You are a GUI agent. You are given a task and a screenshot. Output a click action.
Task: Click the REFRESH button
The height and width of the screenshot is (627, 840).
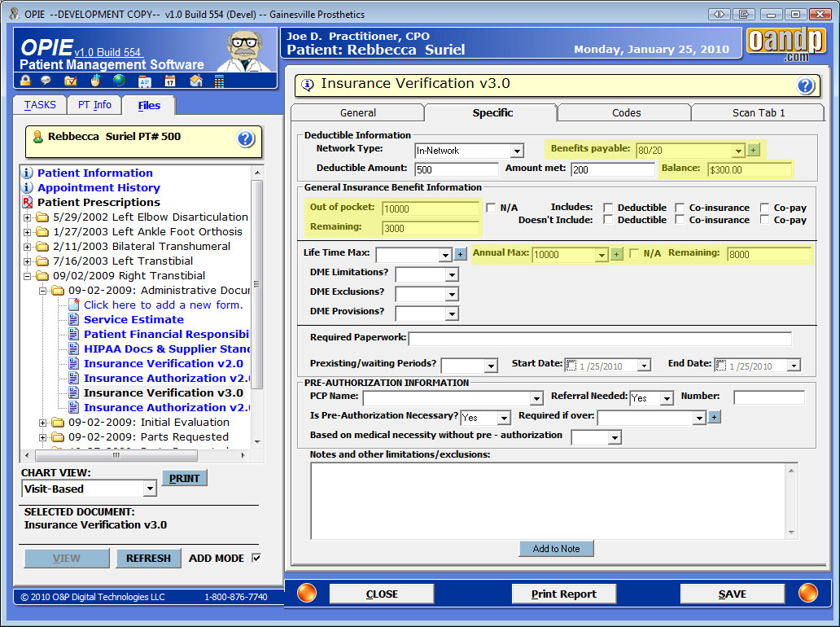tap(148, 558)
